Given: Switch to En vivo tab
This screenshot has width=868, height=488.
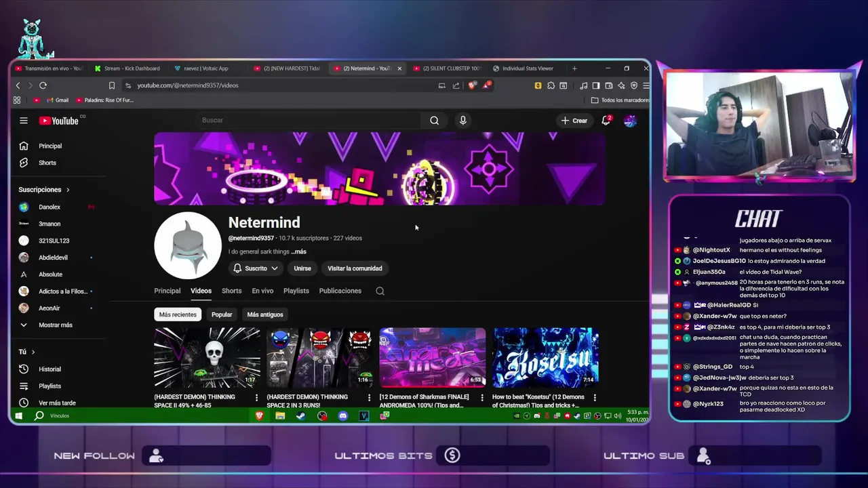Looking at the screenshot, I should (262, 291).
